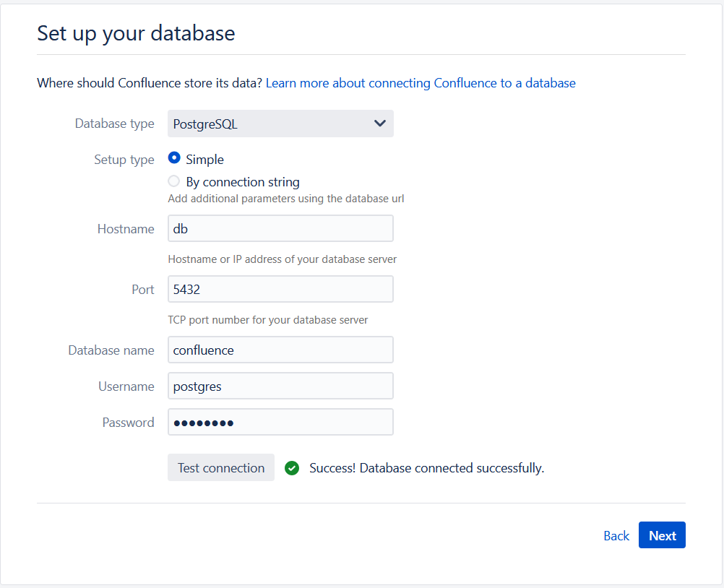Click the Set up your database heading
Viewport: 724px width, 588px height.
[136, 33]
